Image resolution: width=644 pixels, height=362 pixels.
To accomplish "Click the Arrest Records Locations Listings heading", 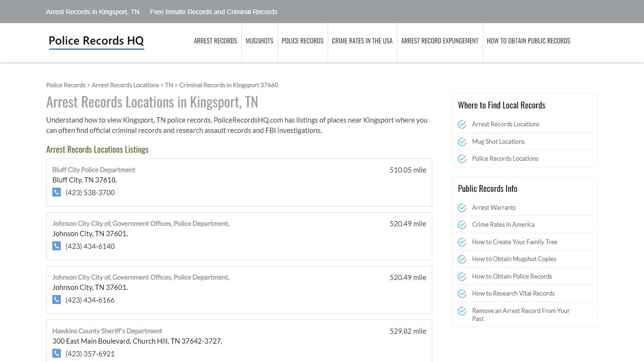I will tap(98, 149).
